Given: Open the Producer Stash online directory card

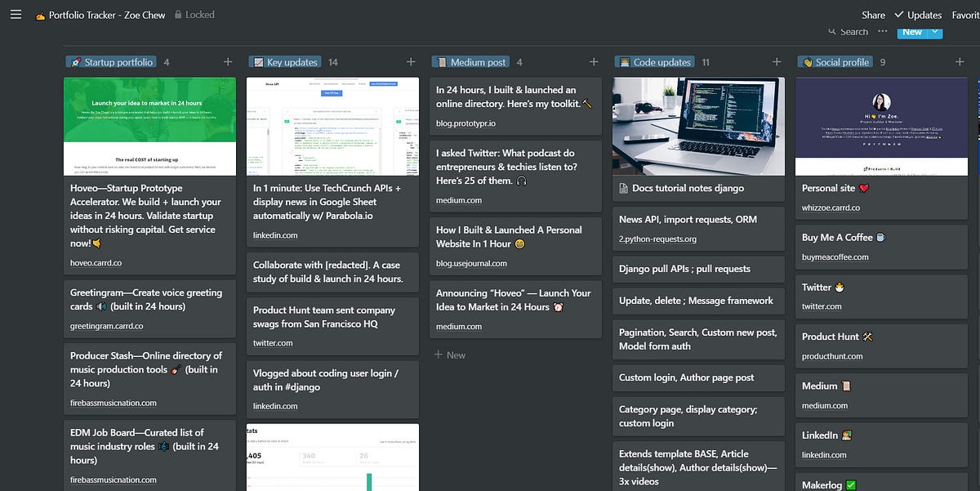Looking at the screenshot, I should [149, 378].
